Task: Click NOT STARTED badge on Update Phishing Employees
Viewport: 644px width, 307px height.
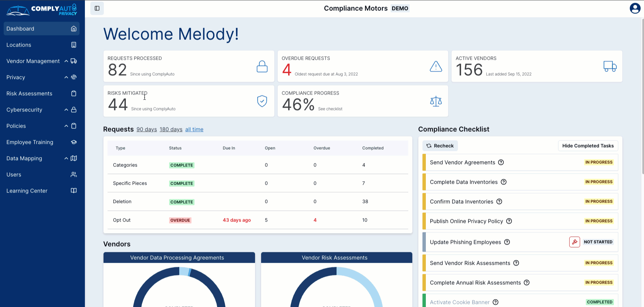Action: [x=598, y=242]
